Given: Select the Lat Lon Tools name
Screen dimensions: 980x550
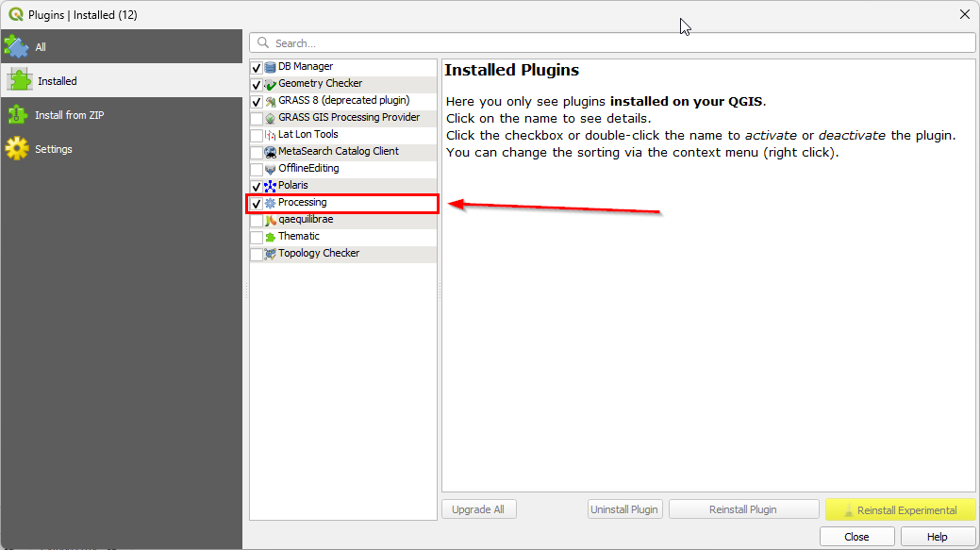Looking at the screenshot, I should pos(308,134).
